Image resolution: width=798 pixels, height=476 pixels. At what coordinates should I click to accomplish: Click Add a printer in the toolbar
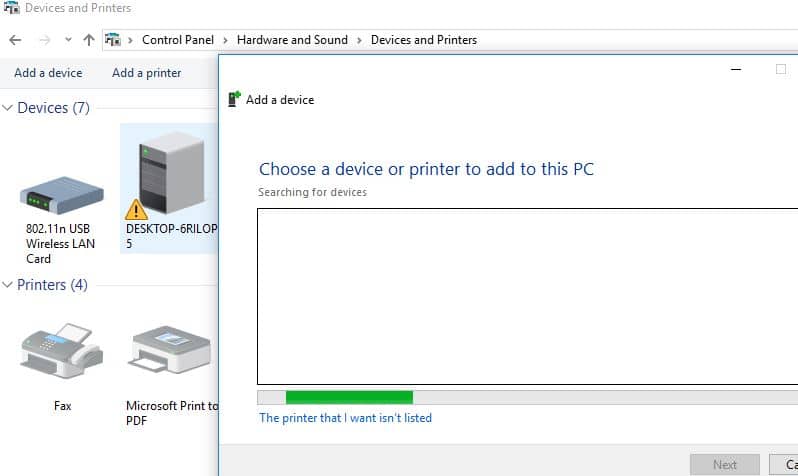point(146,73)
